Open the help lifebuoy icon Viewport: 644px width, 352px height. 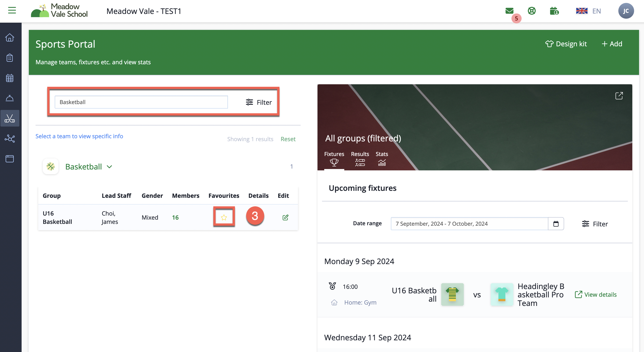[x=531, y=11]
